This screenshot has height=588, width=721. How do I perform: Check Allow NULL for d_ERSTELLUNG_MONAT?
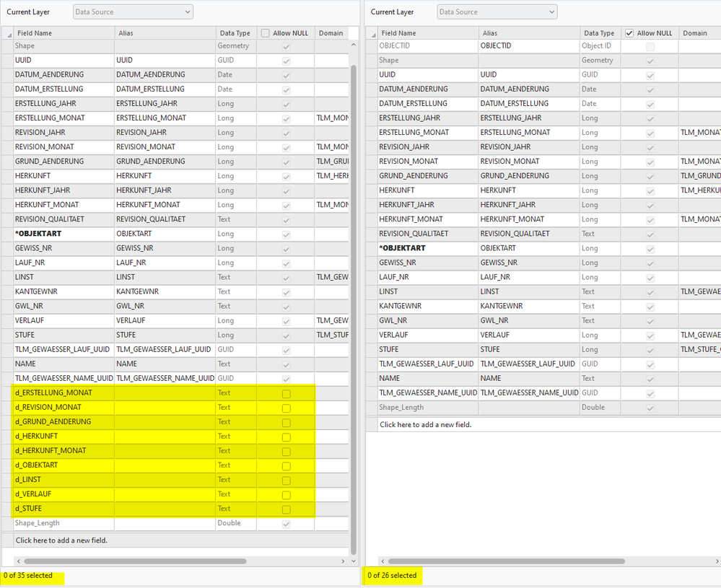pyautogui.click(x=286, y=393)
